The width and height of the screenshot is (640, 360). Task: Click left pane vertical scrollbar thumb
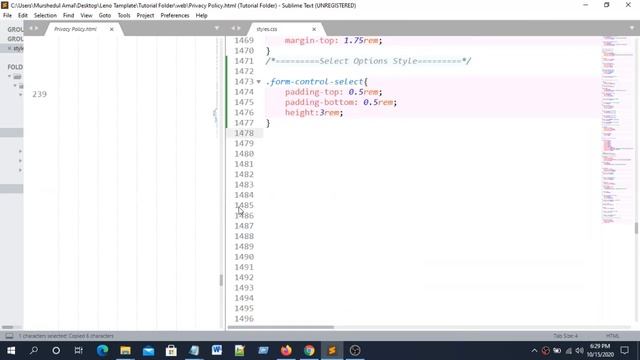(221, 280)
